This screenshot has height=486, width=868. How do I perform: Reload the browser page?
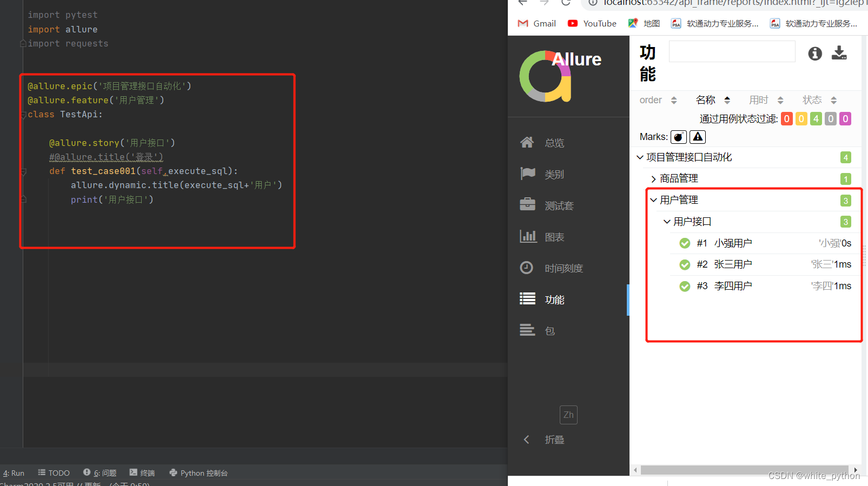coord(566,3)
